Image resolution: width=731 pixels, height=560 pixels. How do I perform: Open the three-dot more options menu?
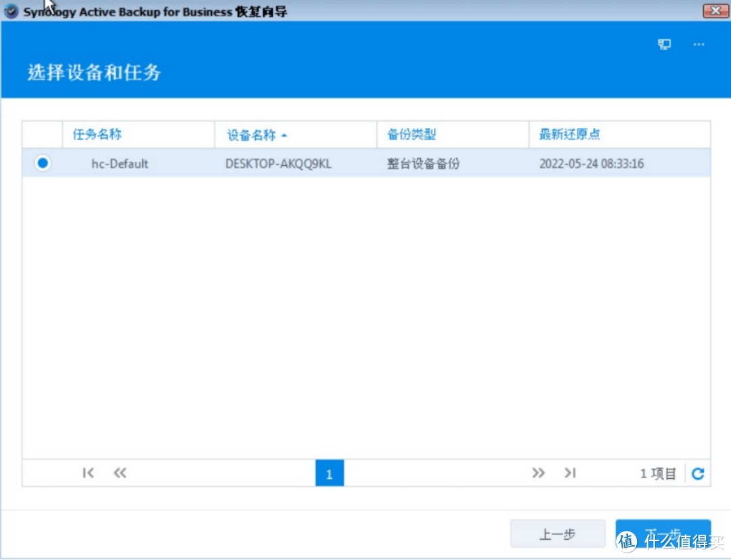699,45
